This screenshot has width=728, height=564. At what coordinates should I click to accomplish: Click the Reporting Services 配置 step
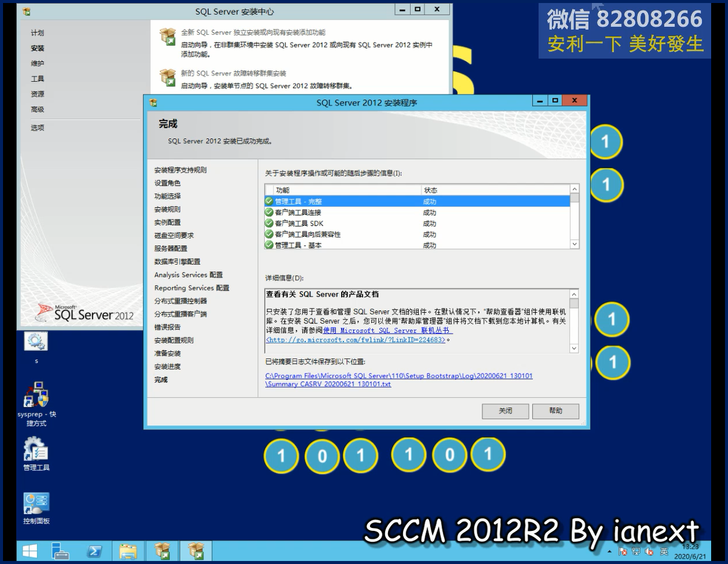click(x=192, y=288)
